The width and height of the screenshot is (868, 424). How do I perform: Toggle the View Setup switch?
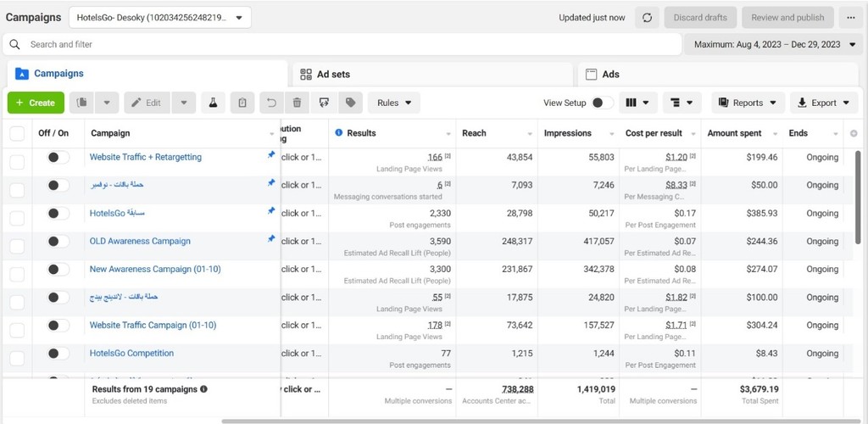pos(603,103)
